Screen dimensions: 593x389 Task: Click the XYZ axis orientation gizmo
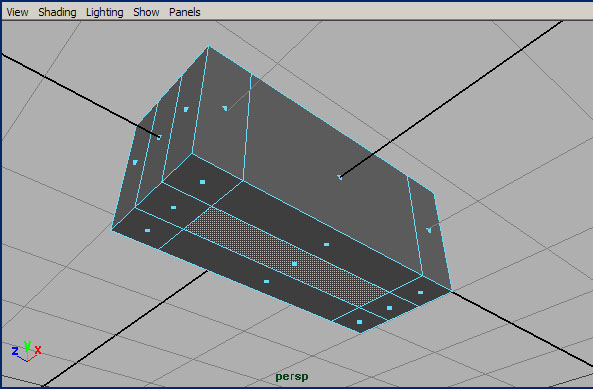(26, 351)
